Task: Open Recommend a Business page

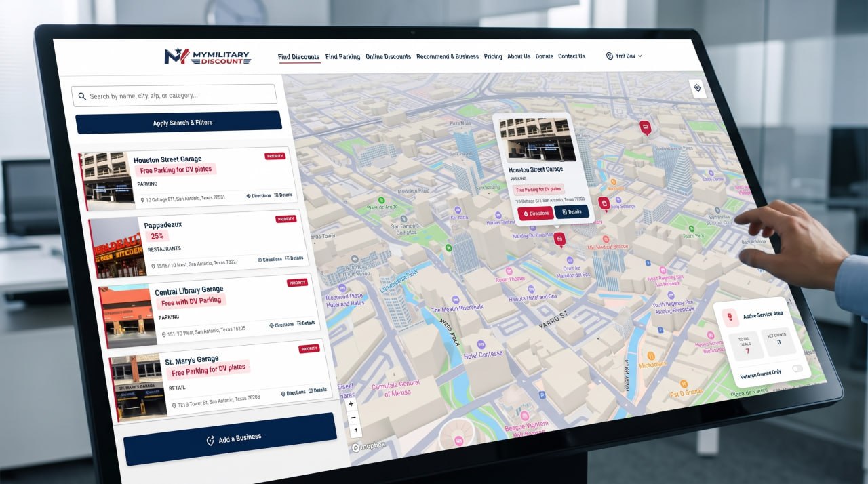Action: [448, 57]
